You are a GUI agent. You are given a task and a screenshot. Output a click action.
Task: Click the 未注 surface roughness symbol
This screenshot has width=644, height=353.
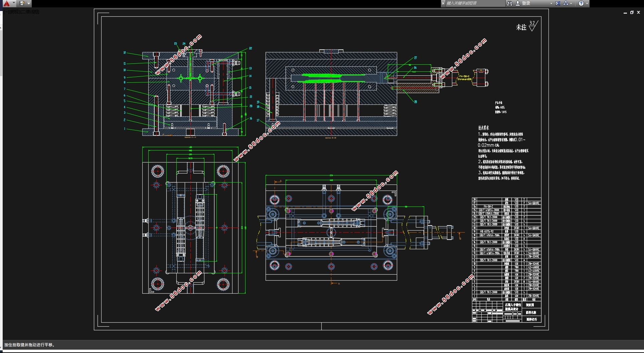(532, 26)
